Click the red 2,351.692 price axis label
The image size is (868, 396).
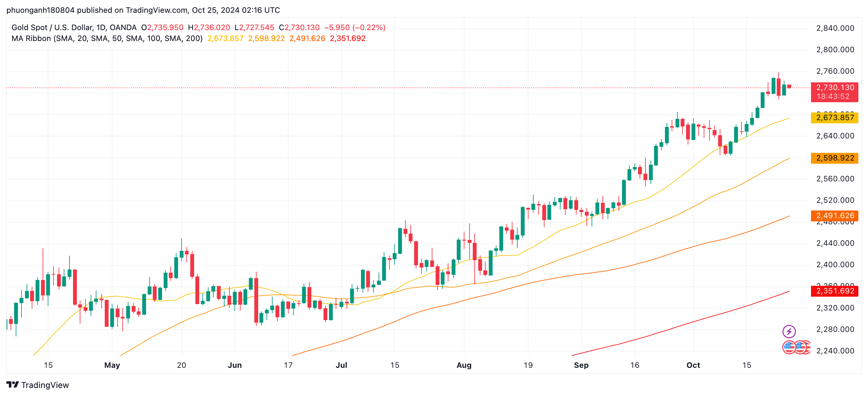pos(835,291)
